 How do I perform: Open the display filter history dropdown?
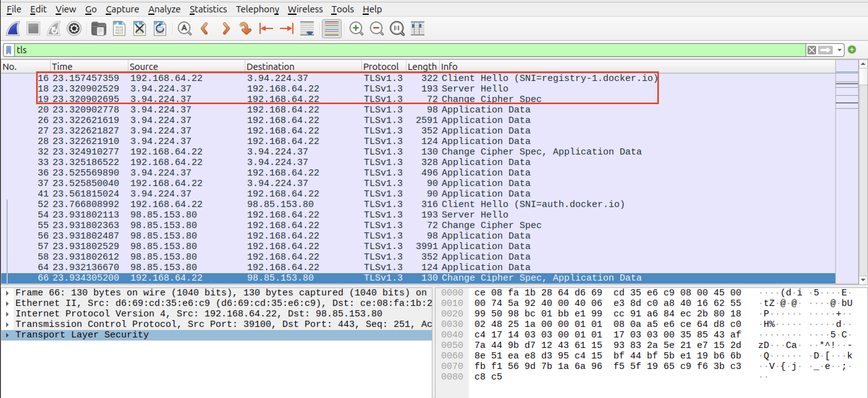click(839, 50)
